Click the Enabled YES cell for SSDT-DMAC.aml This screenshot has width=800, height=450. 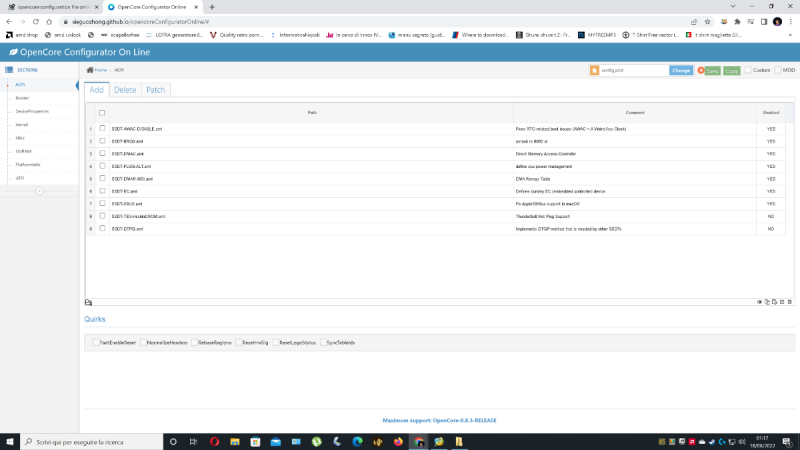(771, 154)
